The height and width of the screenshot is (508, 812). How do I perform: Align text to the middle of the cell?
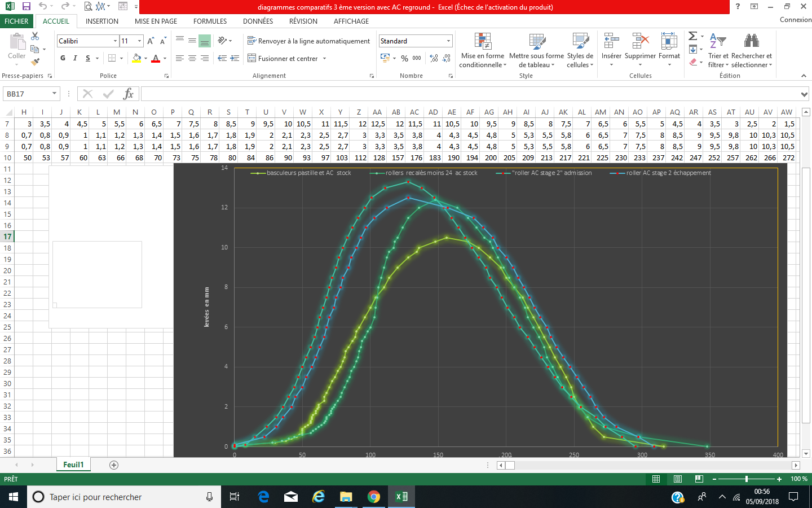point(192,41)
